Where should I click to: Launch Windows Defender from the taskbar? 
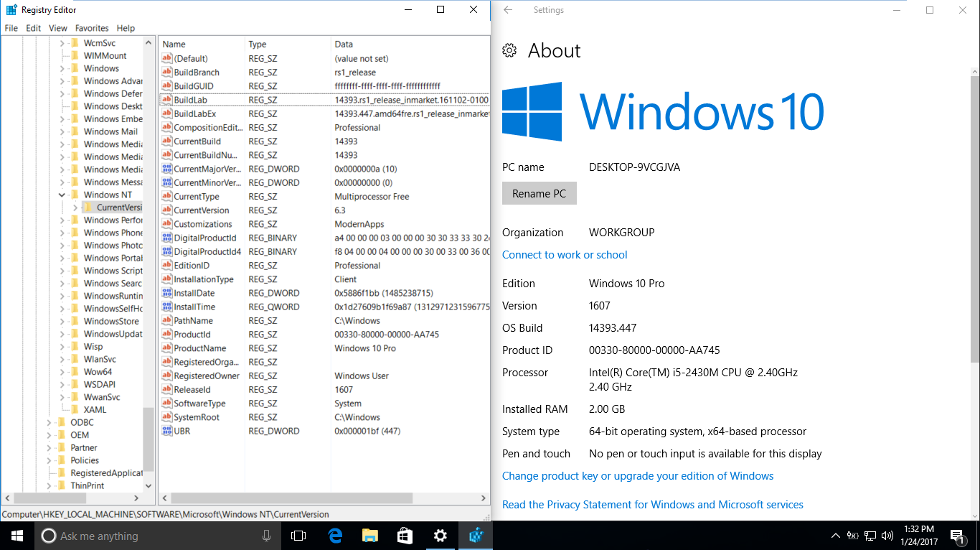(475, 535)
